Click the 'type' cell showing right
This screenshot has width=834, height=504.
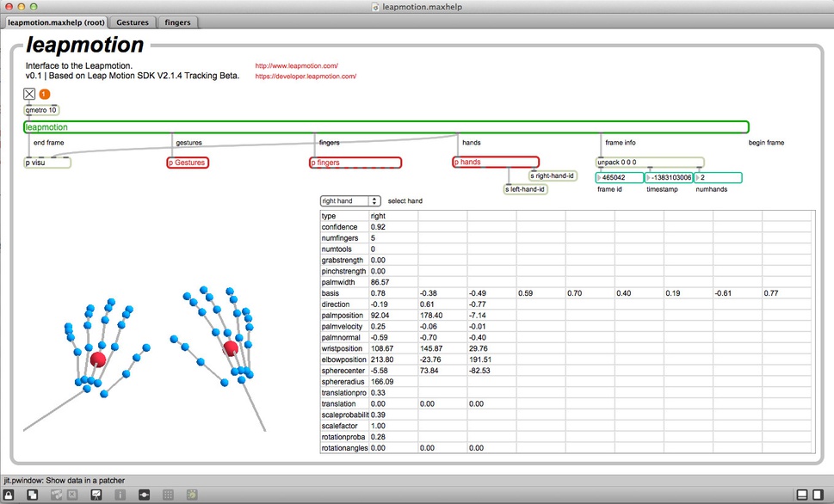pos(378,216)
